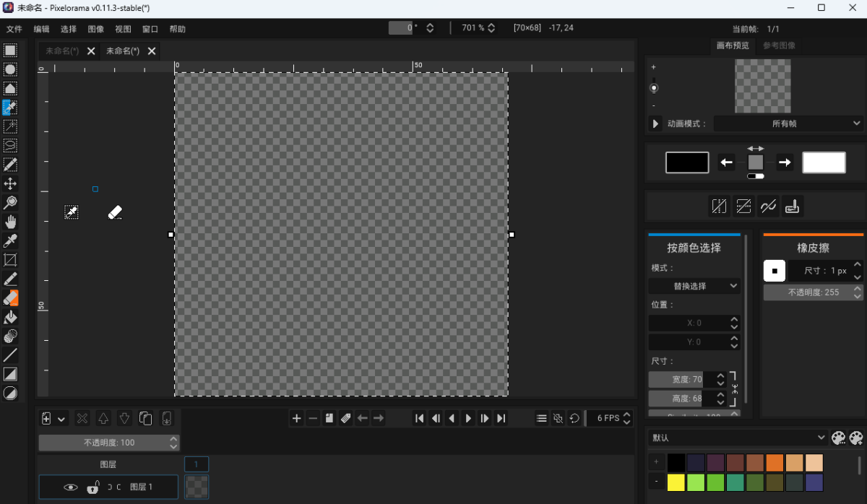Select the rectangular selection tool
This screenshot has height=504, width=867.
coord(10,51)
